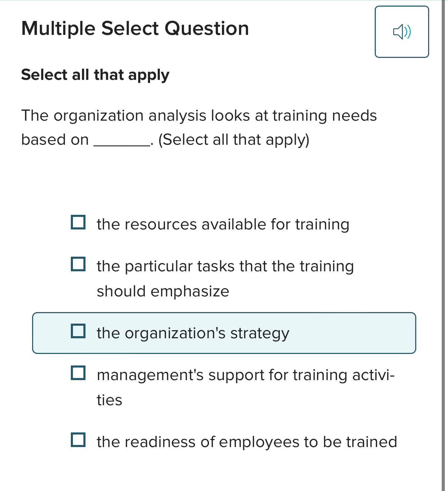This screenshot has height=491, width=448.
Task: Click the question text about organization analysis
Action: pyautogui.click(x=199, y=127)
